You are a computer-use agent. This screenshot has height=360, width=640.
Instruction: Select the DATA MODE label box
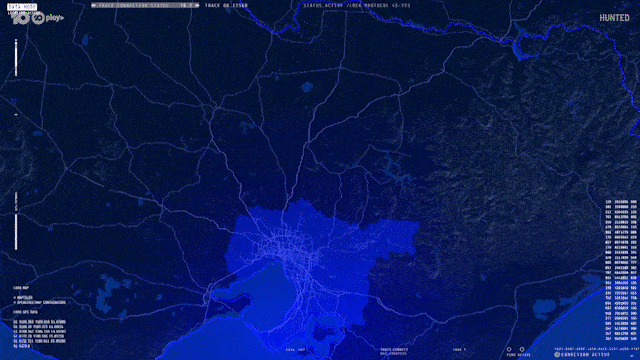(22, 7)
